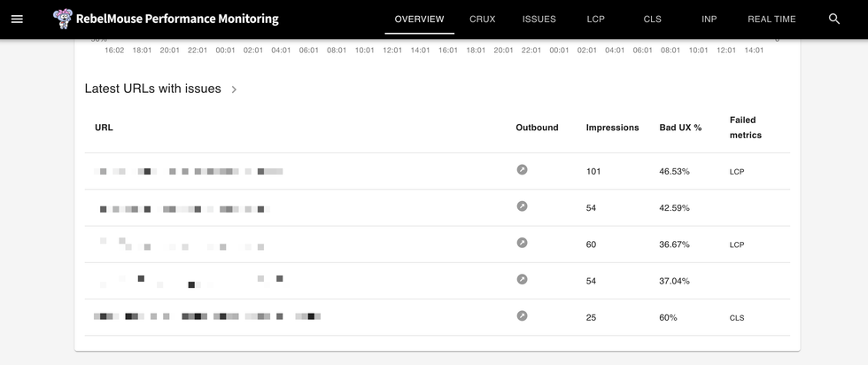The height and width of the screenshot is (365, 868).
Task: Switch to REAL TIME tab
Action: [x=771, y=19]
